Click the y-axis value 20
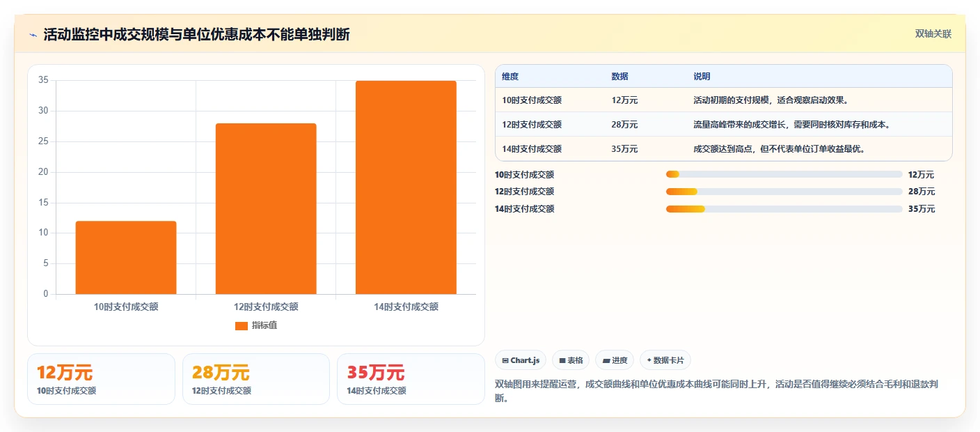Image resolution: width=980 pixels, height=432 pixels. 43,172
